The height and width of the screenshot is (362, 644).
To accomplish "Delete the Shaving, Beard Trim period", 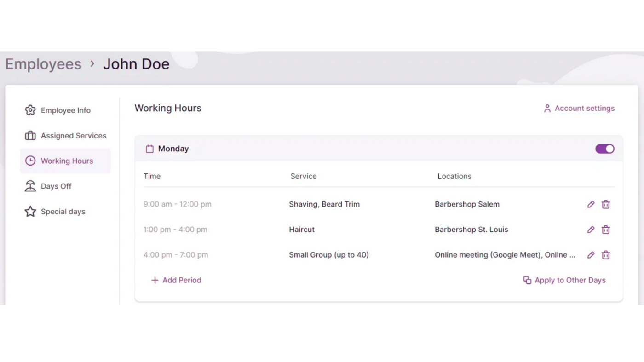I will (606, 204).
